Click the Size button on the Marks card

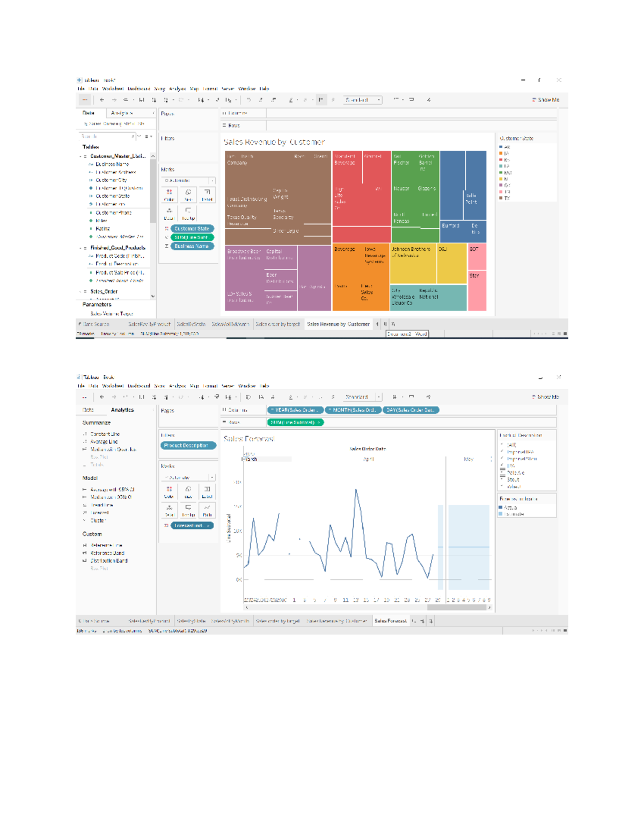coord(188,195)
